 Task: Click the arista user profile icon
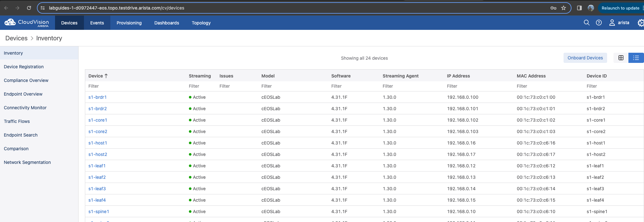612,23
